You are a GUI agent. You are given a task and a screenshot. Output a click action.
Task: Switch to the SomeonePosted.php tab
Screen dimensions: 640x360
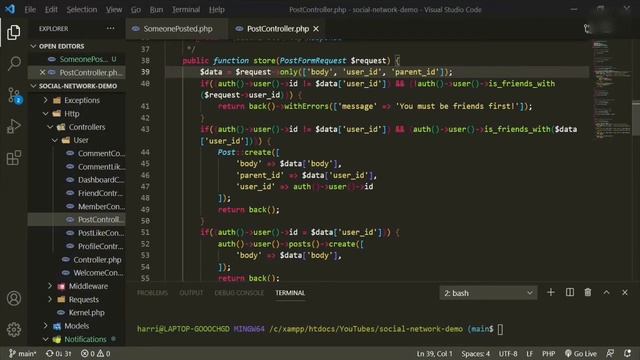[x=176, y=29]
